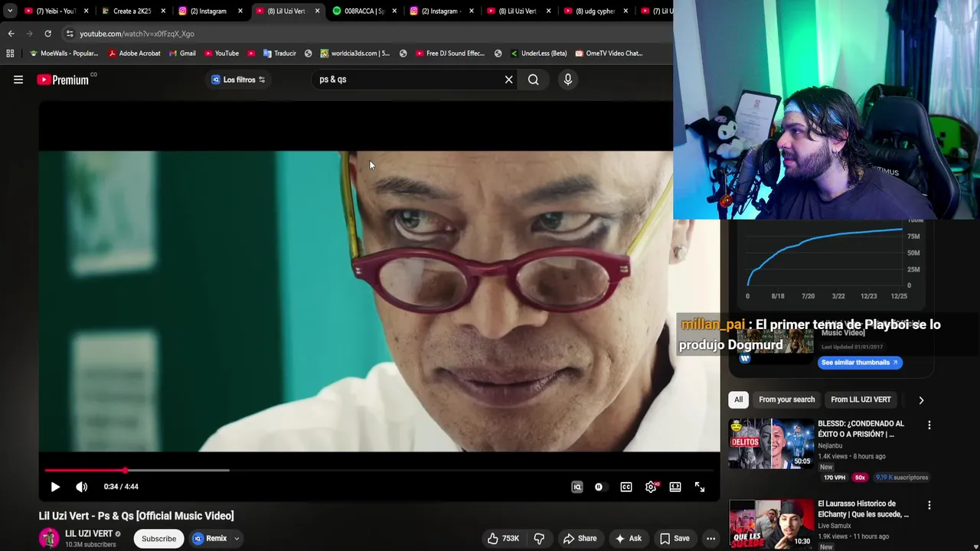This screenshot has width=980, height=551.
Task: Open player settings gear icon
Action: 651,487
